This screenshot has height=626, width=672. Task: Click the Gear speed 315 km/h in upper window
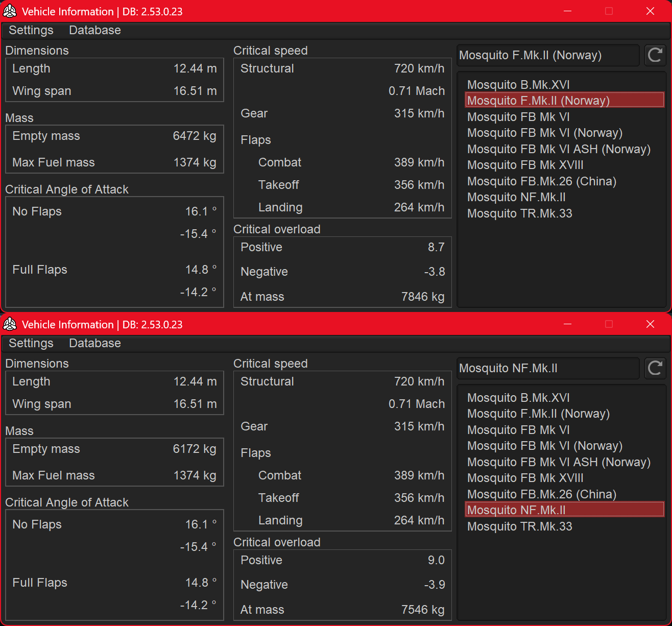[x=419, y=113]
